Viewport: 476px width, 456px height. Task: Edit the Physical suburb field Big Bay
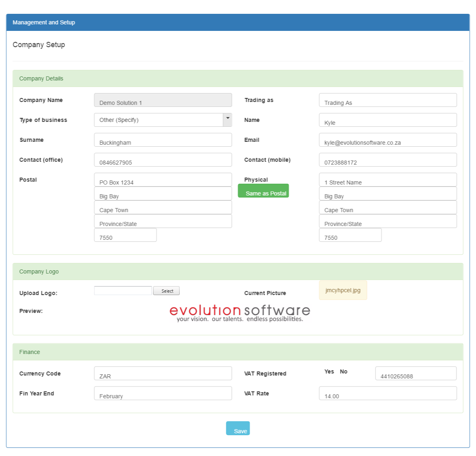coord(388,193)
